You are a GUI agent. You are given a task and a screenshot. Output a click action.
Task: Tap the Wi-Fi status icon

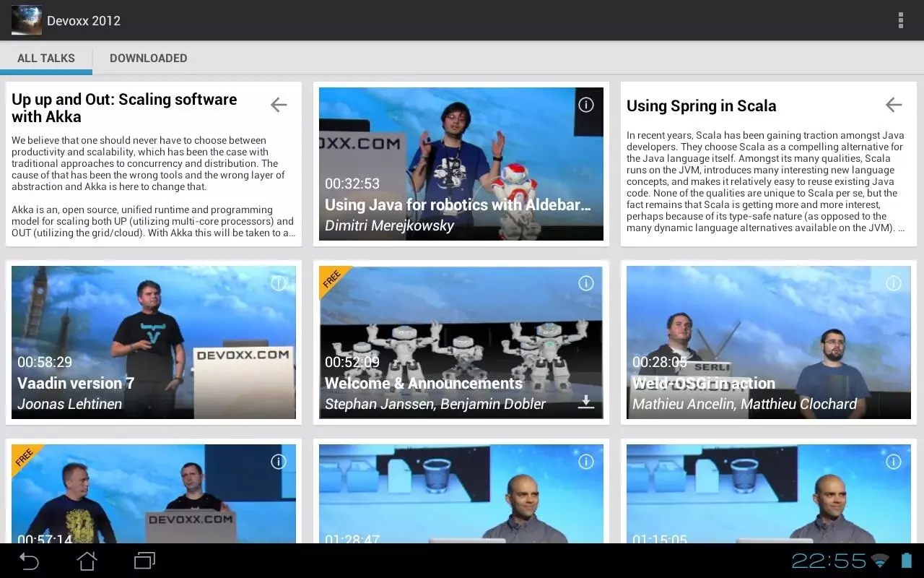point(880,561)
